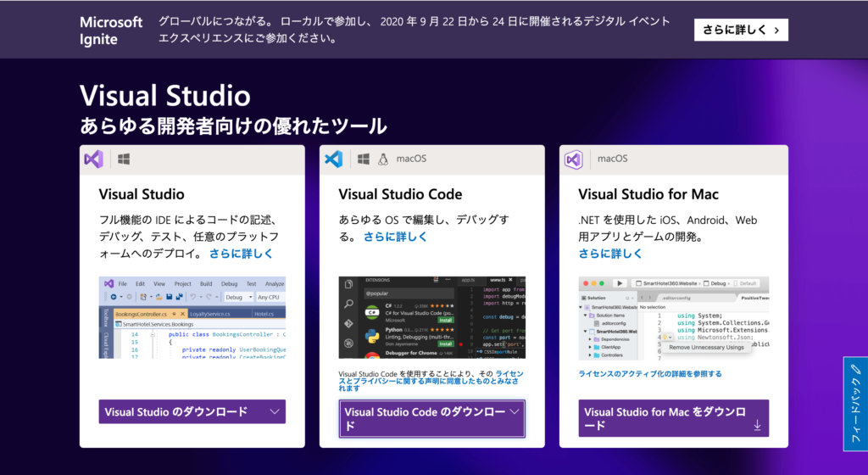Open license and privacy statement link
This screenshot has height=475, width=868.
pyautogui.click(x=430, y=381)
